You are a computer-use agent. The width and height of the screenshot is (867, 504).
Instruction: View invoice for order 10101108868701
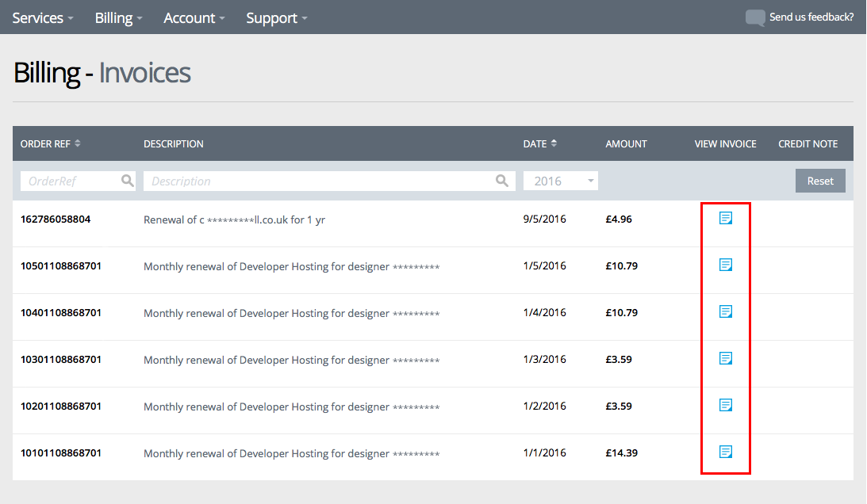point(726,452)
